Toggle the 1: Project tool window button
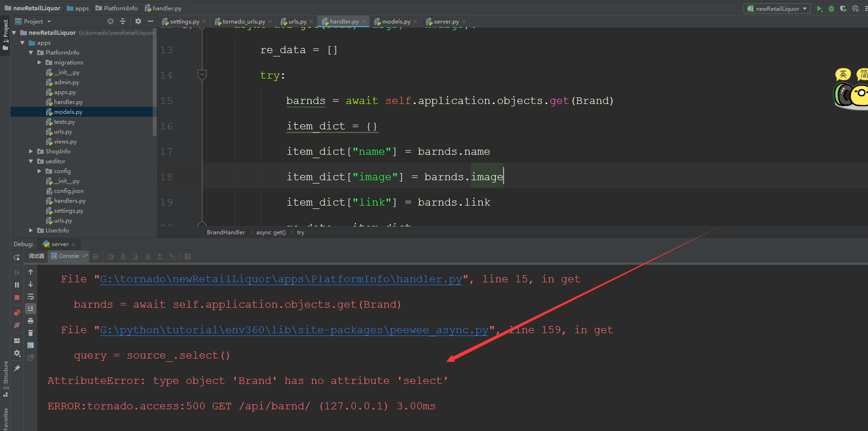The width and height of the screenshot is (868, 431). coord(6,35)
